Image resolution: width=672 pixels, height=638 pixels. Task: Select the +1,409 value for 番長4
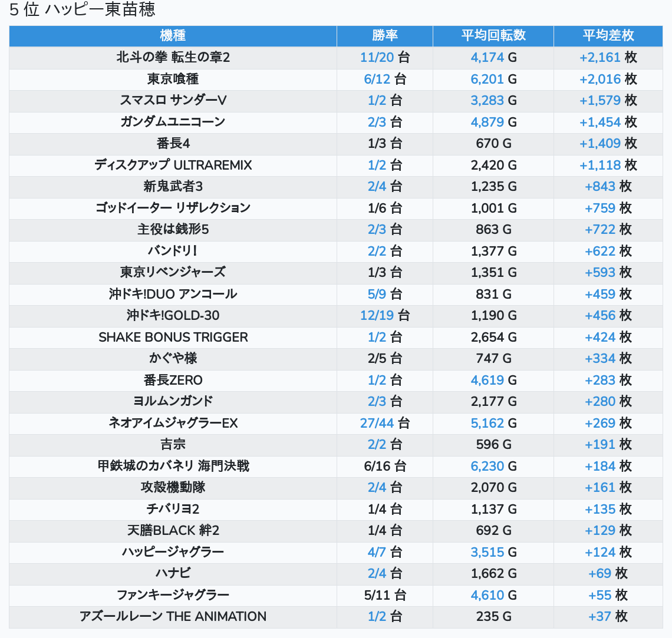599,144
